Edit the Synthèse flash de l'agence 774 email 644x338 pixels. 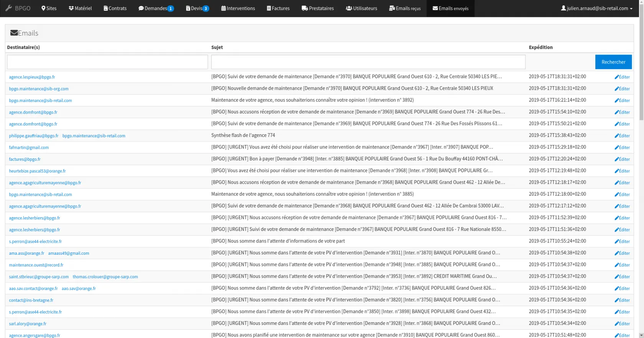[622, 136]
